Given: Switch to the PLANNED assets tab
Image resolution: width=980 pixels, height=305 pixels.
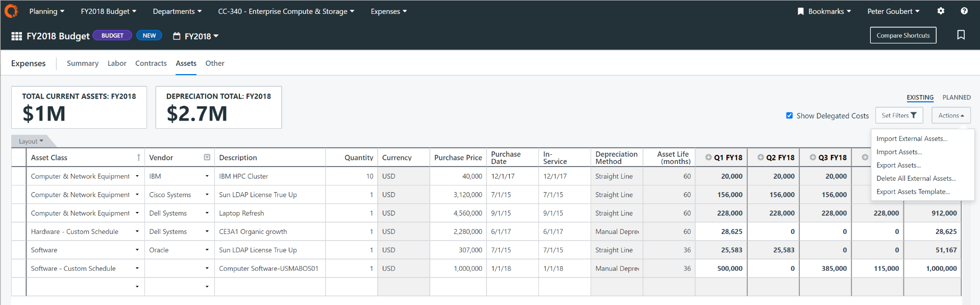Looking at the screenshot, I should tap(957, 98).
